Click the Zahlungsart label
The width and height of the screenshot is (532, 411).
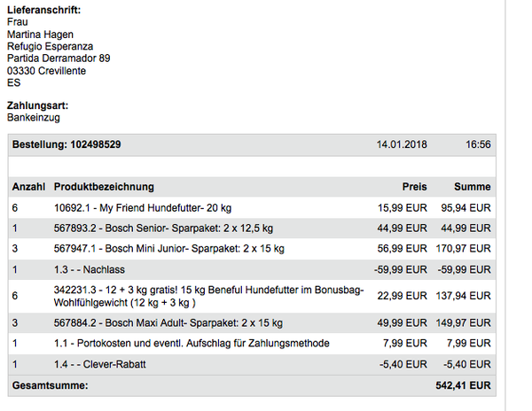(x=38, y=105)
